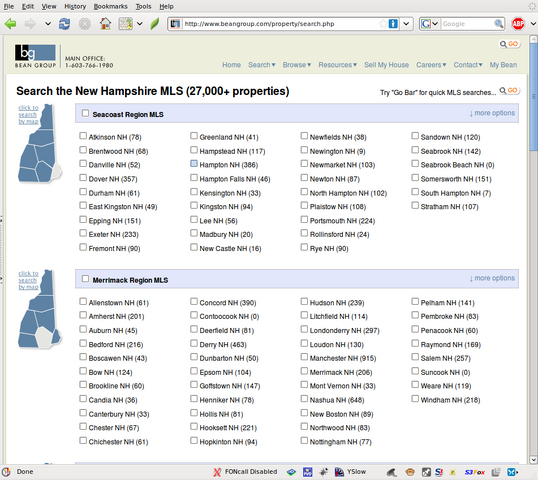Open the Bookmarks menu
This screenshot has height=480, width=538.
(110, 6)
